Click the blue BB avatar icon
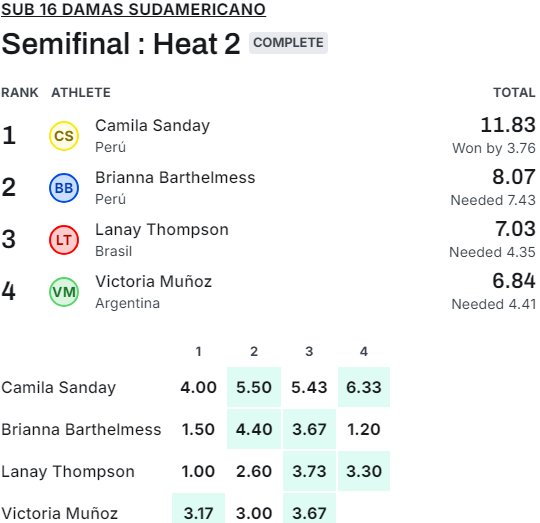 point(64,188)
